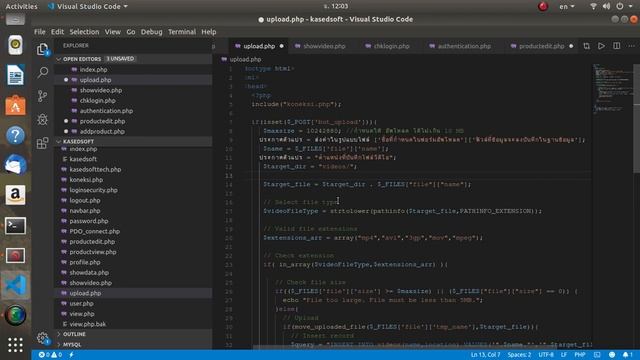Click the Open Changes compare icon in the editor toolbar

click(587, 46)
